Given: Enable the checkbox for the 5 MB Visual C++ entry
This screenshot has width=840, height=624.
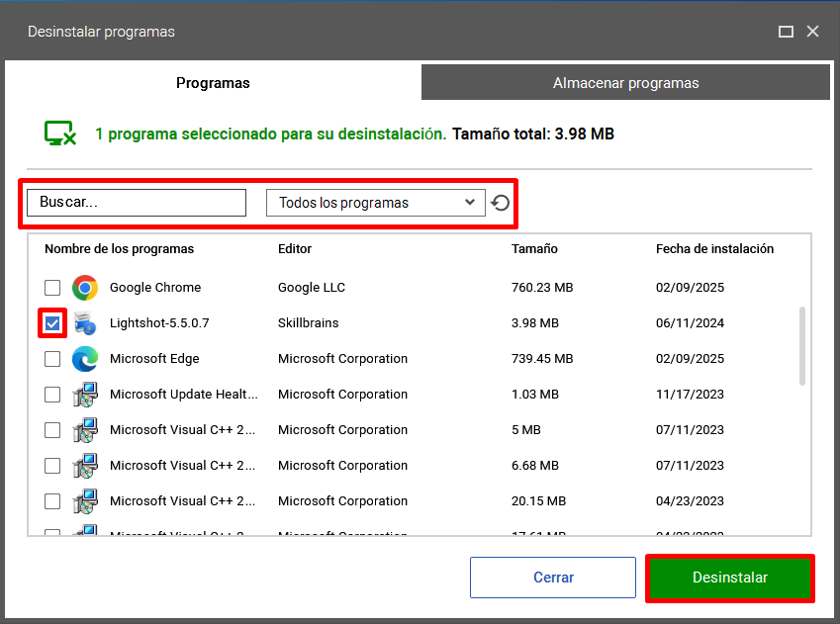Looking at the screenshot, I should 52,430.
